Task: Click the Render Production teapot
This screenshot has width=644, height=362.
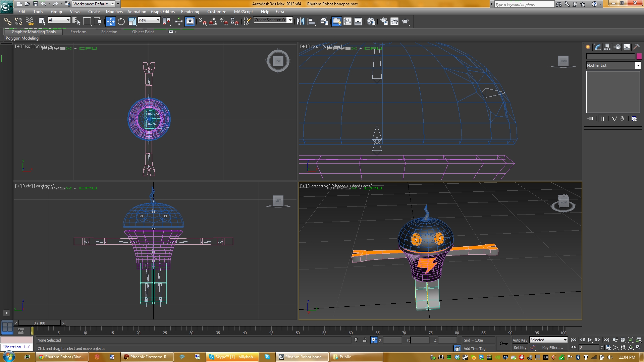Action: point(405,21)
